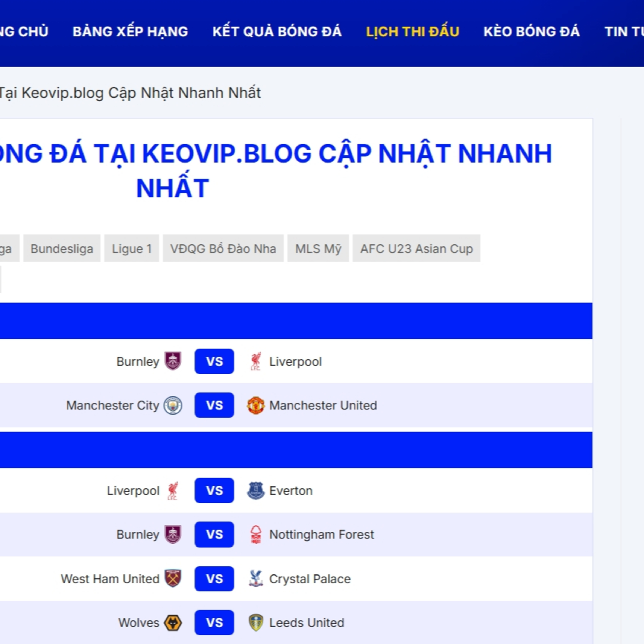Viewport: 644px width, 644px height.
Task: Select Lịch Thi Đấu in navigation
Action: (x=412, y=32)
